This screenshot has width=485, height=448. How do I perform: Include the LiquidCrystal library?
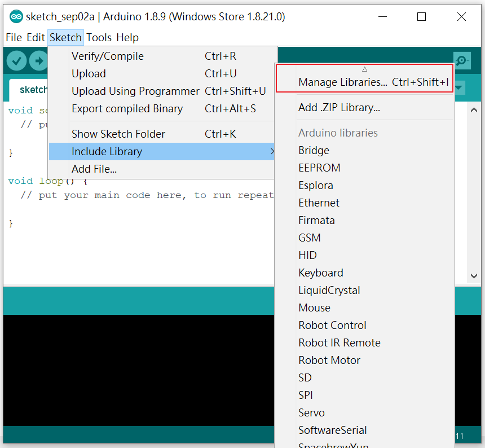pos(330,290)
